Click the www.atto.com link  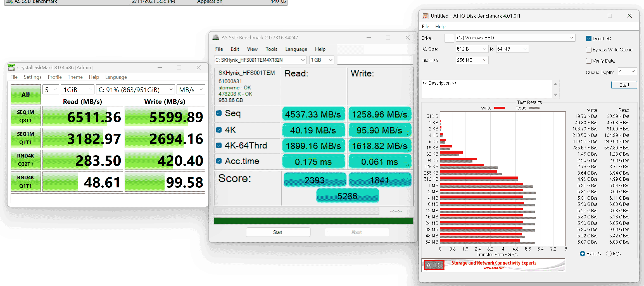click(494, 268)
